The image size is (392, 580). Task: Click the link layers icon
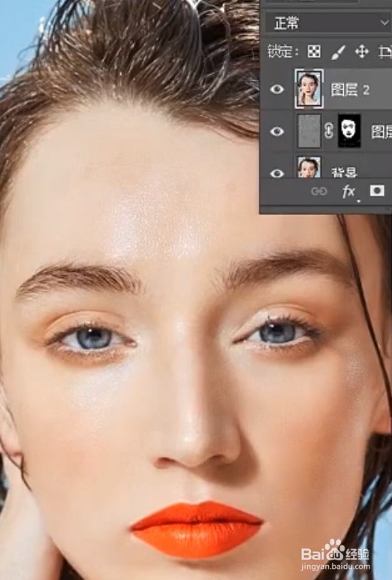(318, 192)
